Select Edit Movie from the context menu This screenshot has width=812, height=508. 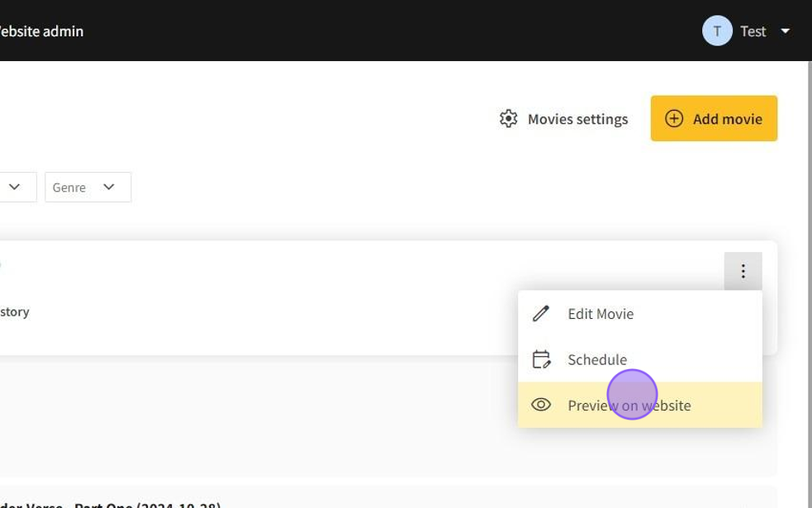click(x=601, y=314)
